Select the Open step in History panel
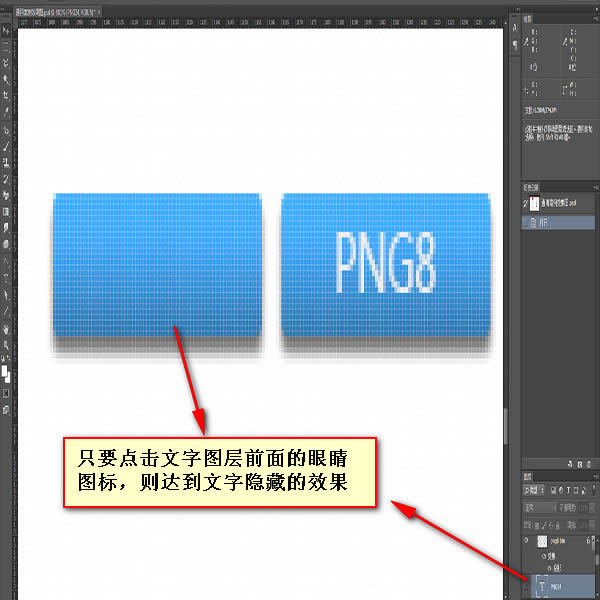The height and width of the screenshot is (600, 600). (x=555, y=225)
